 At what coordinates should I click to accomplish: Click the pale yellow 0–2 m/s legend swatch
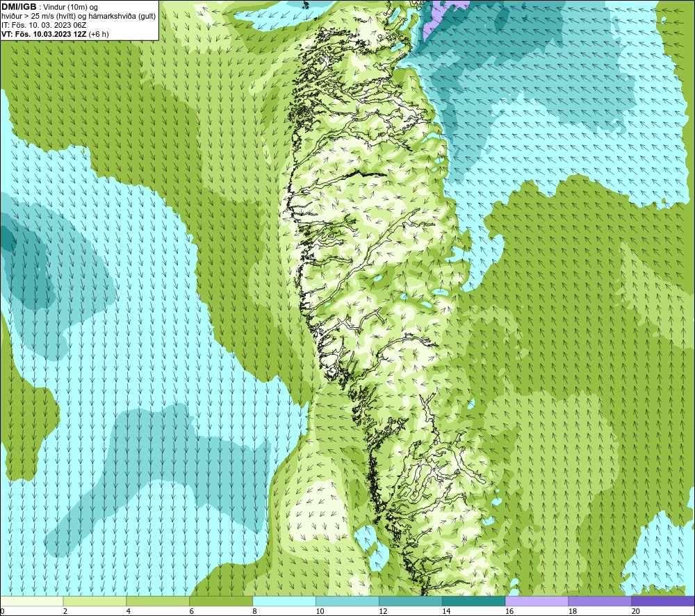tap(31, 601)
